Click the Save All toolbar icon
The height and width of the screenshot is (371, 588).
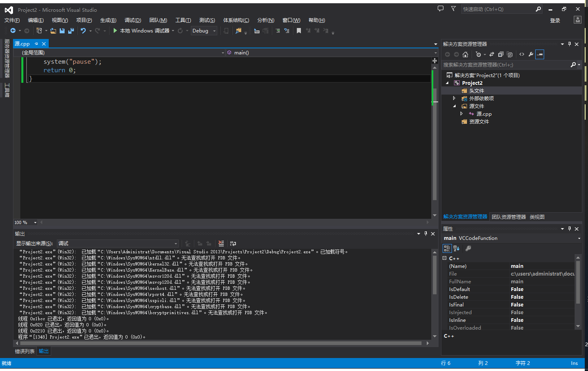70,30
